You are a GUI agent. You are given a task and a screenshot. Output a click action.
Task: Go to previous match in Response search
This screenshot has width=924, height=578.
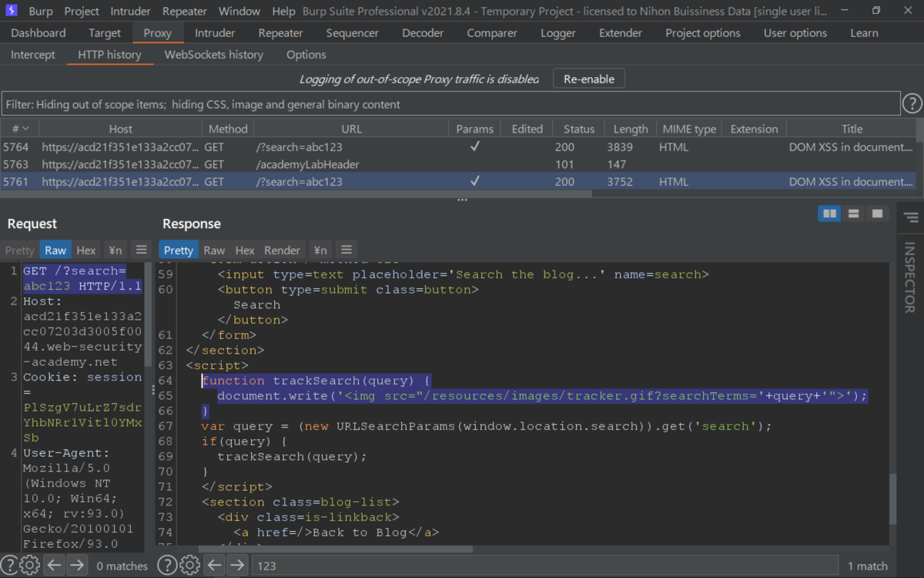coord(214,565)
